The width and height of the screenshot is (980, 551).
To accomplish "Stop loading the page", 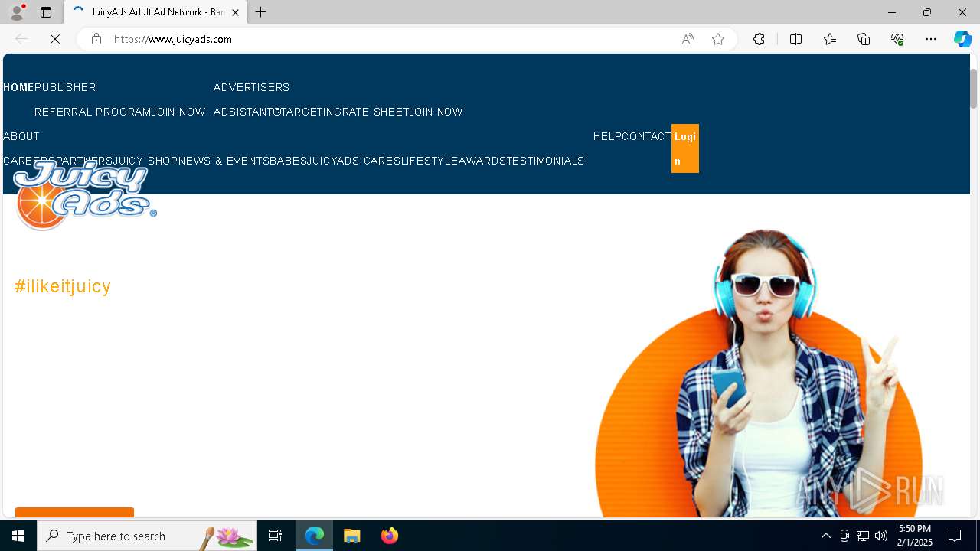I will [55, 39].
